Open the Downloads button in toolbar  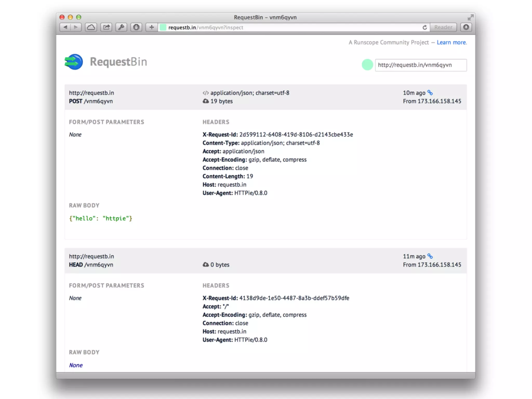pos(466,27)
